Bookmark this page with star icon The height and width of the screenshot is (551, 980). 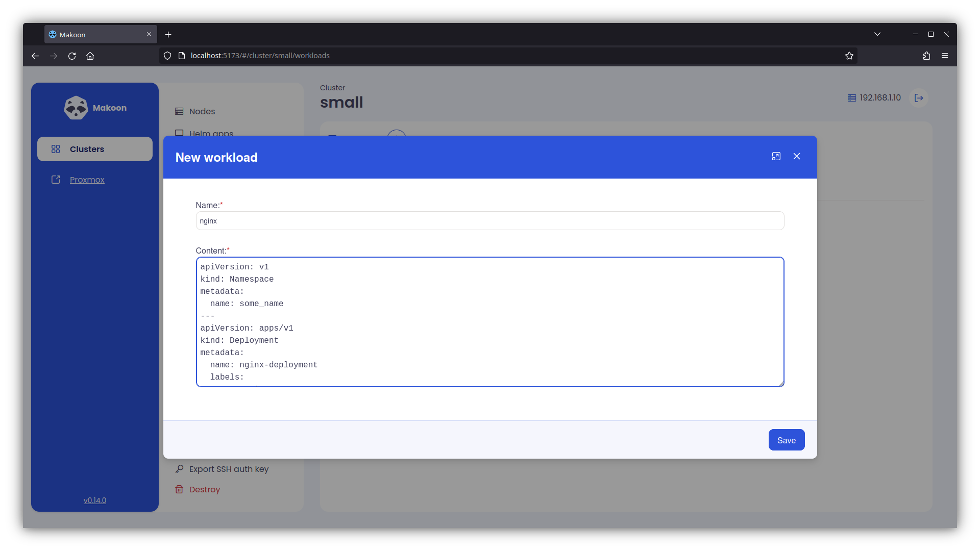click(849, 56)
